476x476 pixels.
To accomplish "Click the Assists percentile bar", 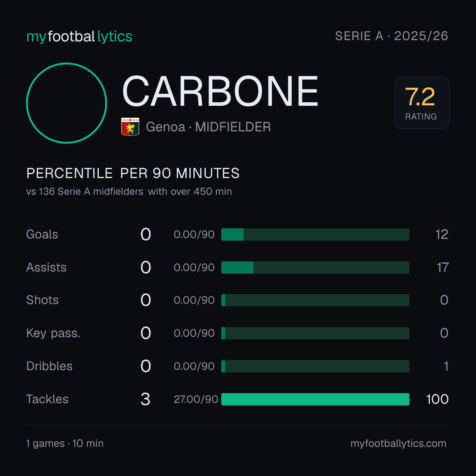I will tap(315, 267).
